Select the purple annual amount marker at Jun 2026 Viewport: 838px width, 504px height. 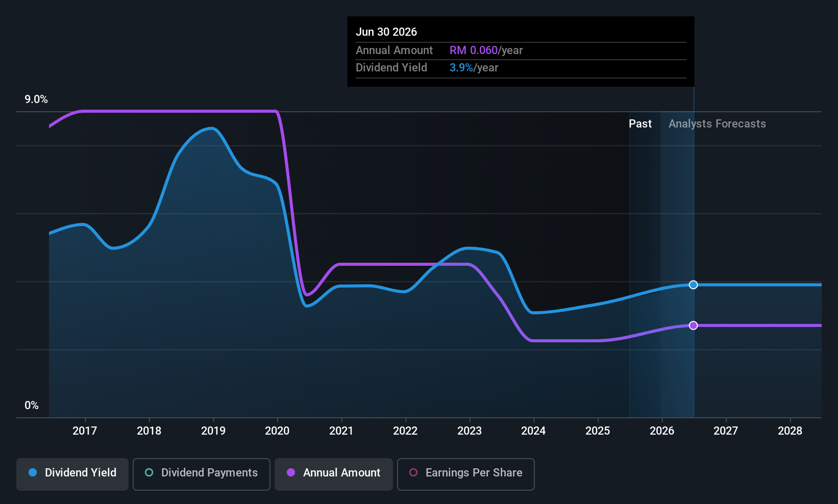693,325
